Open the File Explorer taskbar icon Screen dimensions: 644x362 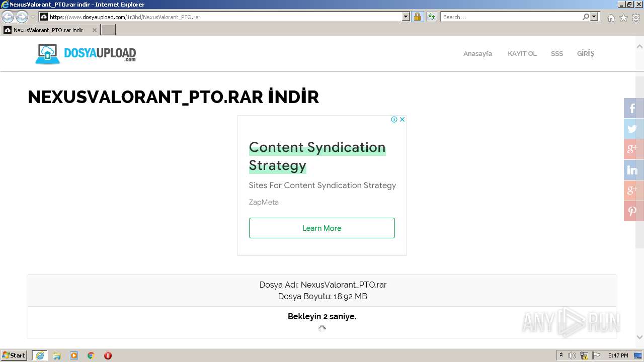(x=57, y=355)
